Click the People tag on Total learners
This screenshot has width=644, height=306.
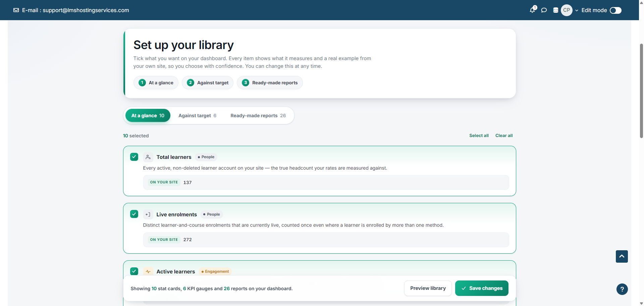[x=206, y=157]
